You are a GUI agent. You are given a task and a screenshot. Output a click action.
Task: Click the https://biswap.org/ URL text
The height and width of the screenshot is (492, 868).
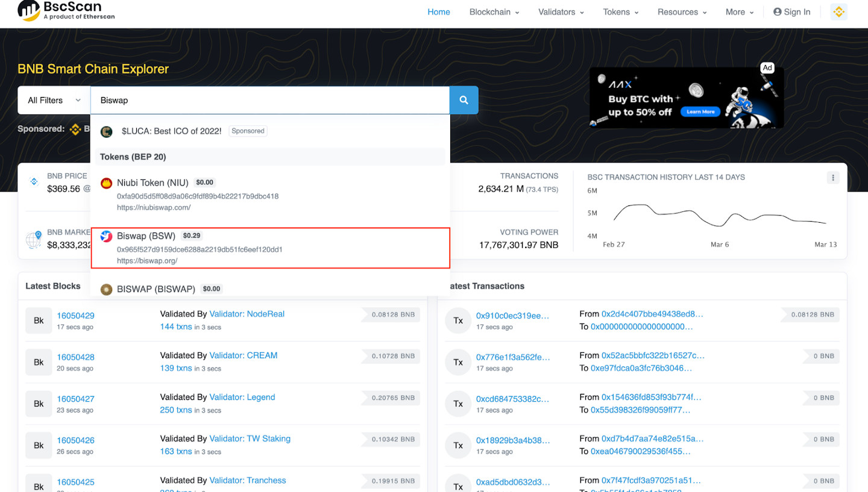(x=147, y=261)
